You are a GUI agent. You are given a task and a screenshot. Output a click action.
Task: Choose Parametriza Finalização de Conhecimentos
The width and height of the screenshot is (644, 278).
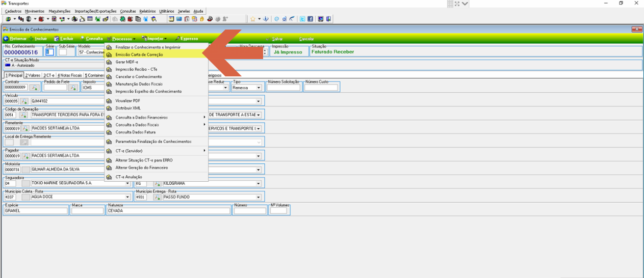click(156, 142)
